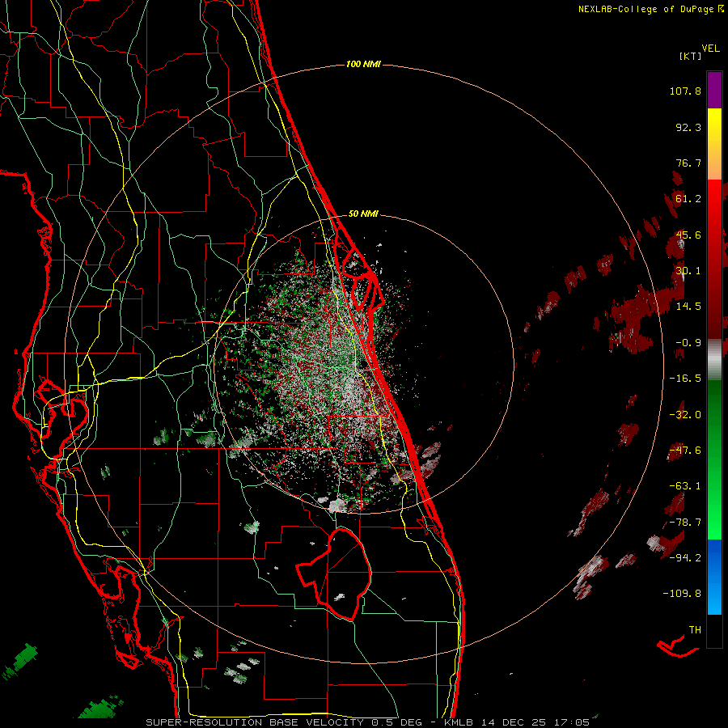The width and height of the screenshot is (728, 728).
Task: Pick the dark TH band of the scale
Action: pyautogui.click(x=714, y=630)
